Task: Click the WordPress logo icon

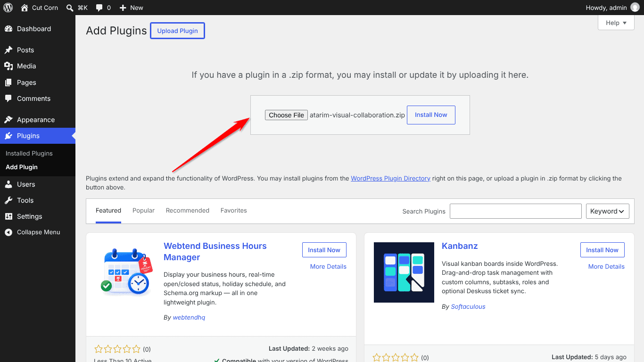Action: click(8, 8)
